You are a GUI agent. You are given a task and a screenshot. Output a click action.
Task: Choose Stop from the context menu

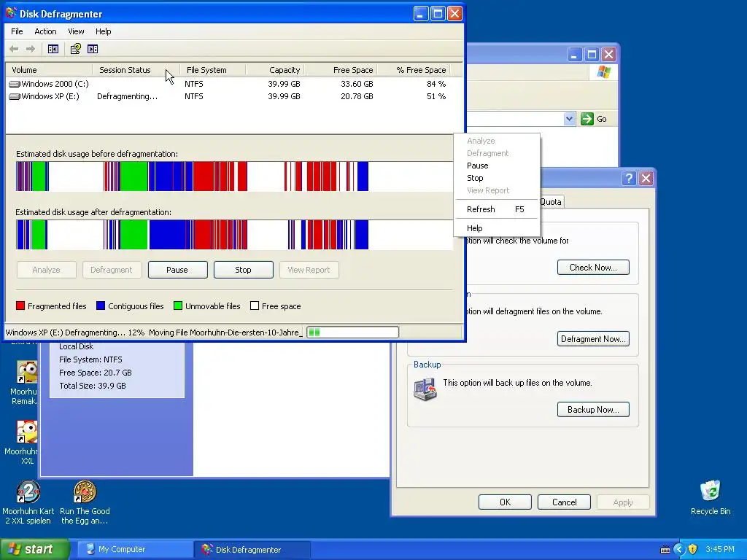[x=496, y=178]
